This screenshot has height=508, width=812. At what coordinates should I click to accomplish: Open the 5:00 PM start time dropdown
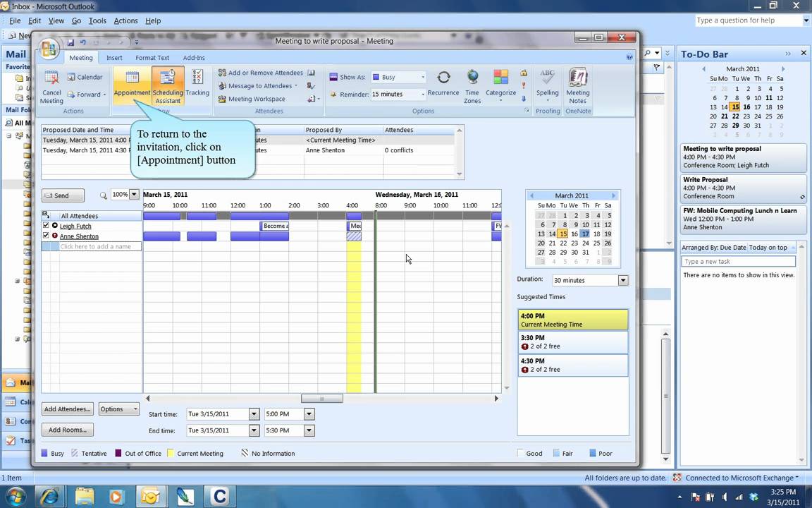[309, 414]
